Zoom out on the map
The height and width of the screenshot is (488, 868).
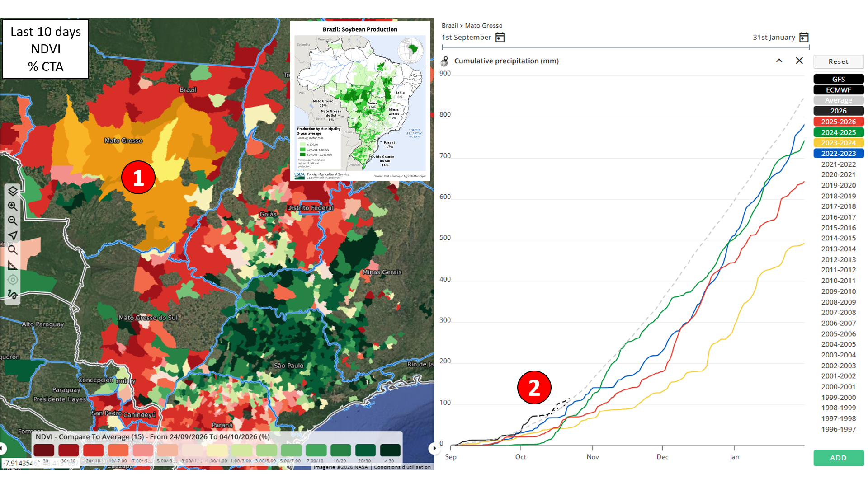(13, 221)
